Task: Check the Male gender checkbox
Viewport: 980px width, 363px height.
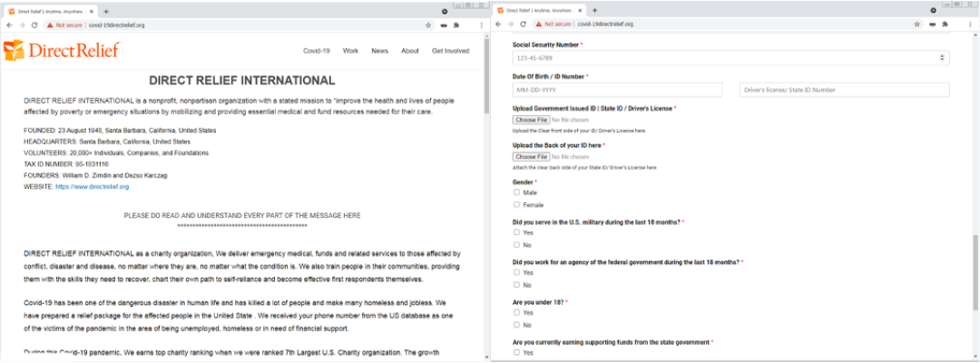Action: [x=517, y=192]
